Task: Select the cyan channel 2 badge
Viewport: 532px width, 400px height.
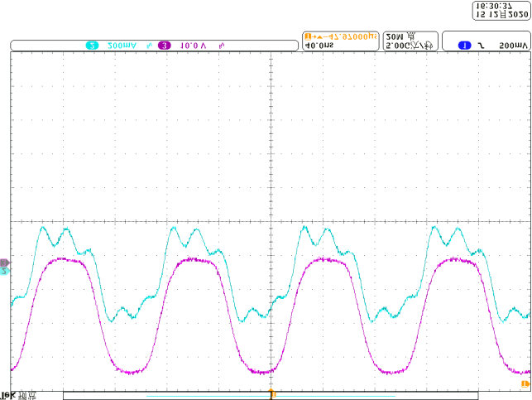Action: (x=92, y=46)
